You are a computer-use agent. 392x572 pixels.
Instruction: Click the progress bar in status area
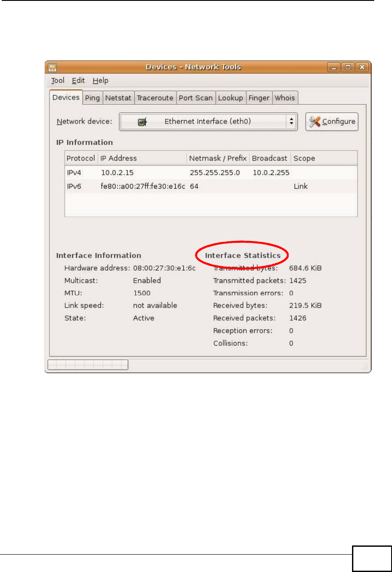point(88,365)
